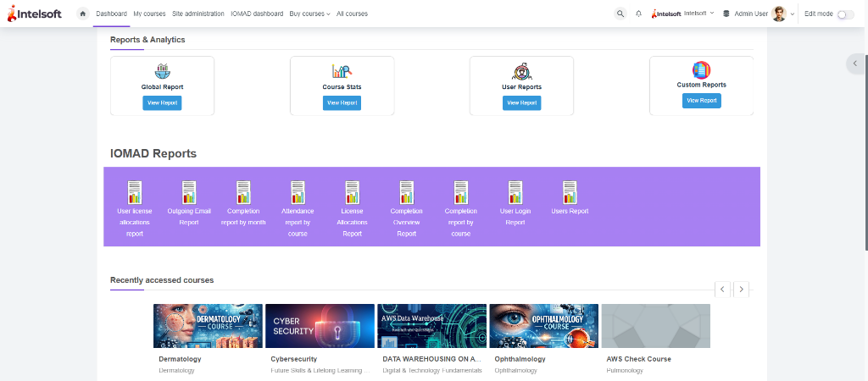Open My courses in the navbar

click(x=149, y=14)
